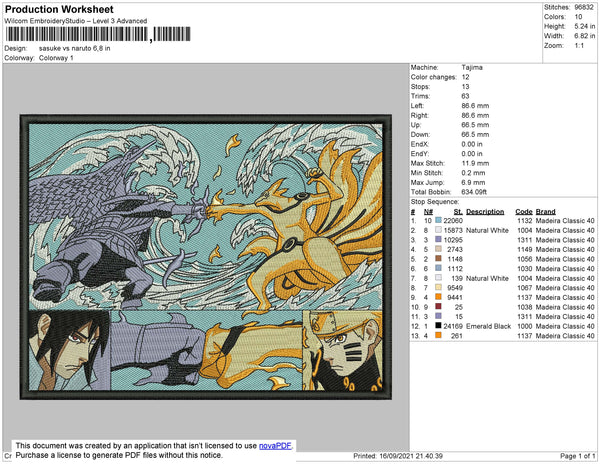Screen dimensions: 600x464
Task: Click the Machine value "Tajima"
Action: pos(472,67)
